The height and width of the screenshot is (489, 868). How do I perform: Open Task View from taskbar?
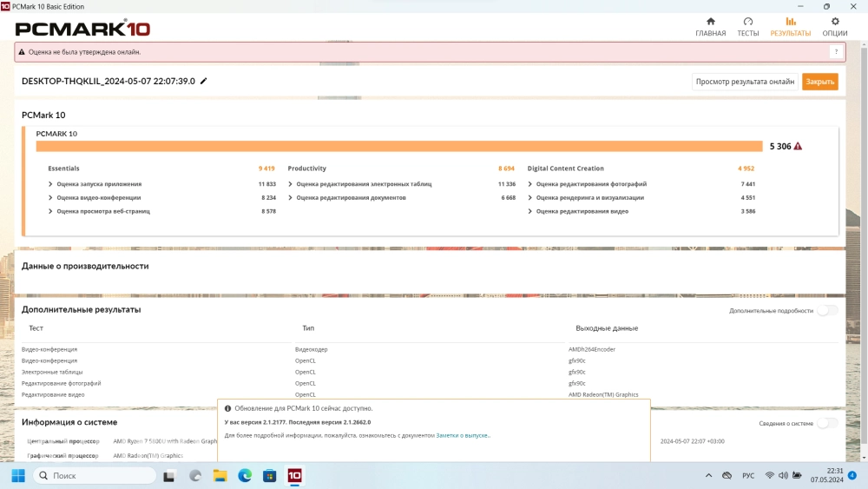(169, 476)
